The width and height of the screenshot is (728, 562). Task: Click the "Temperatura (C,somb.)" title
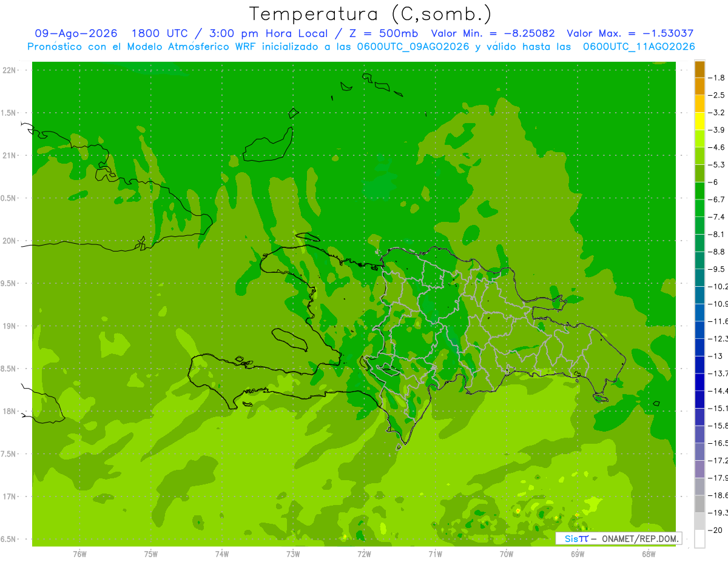click(371, 14)
